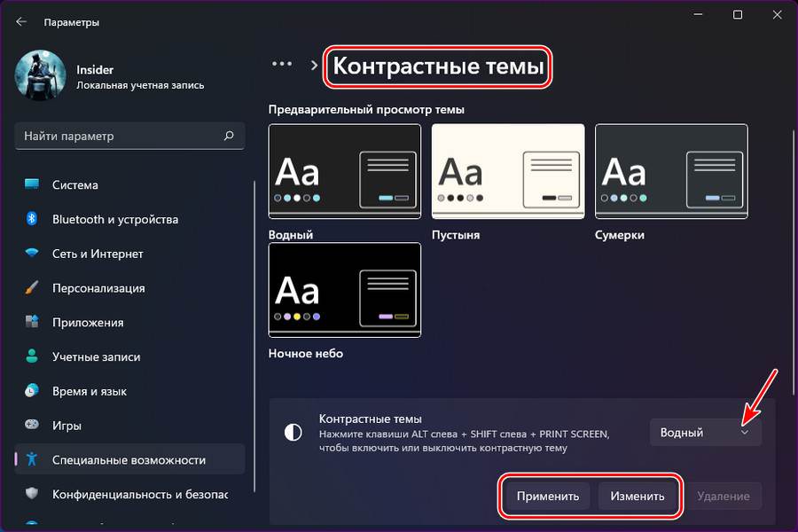The height and width of the screenshot is (532, 798).
Task: Open Конфиденциальность и безопасность section
Action: tap(129, 494)
